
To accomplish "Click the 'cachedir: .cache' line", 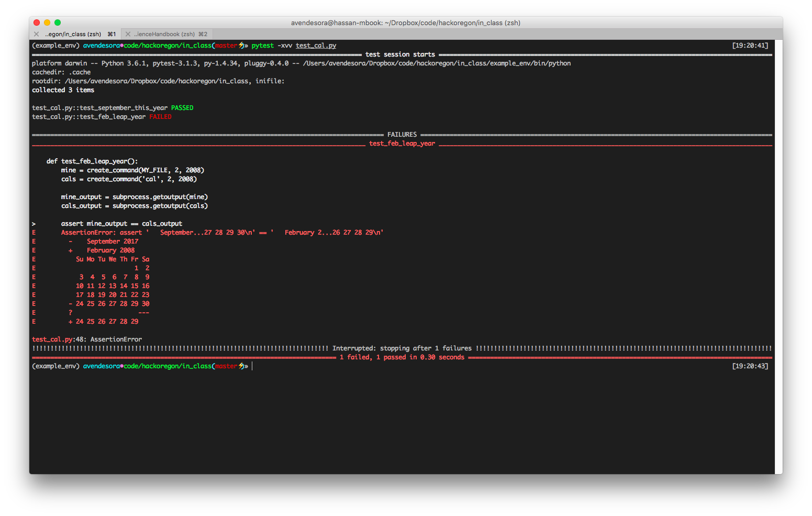I will click(x=61, y=72).
